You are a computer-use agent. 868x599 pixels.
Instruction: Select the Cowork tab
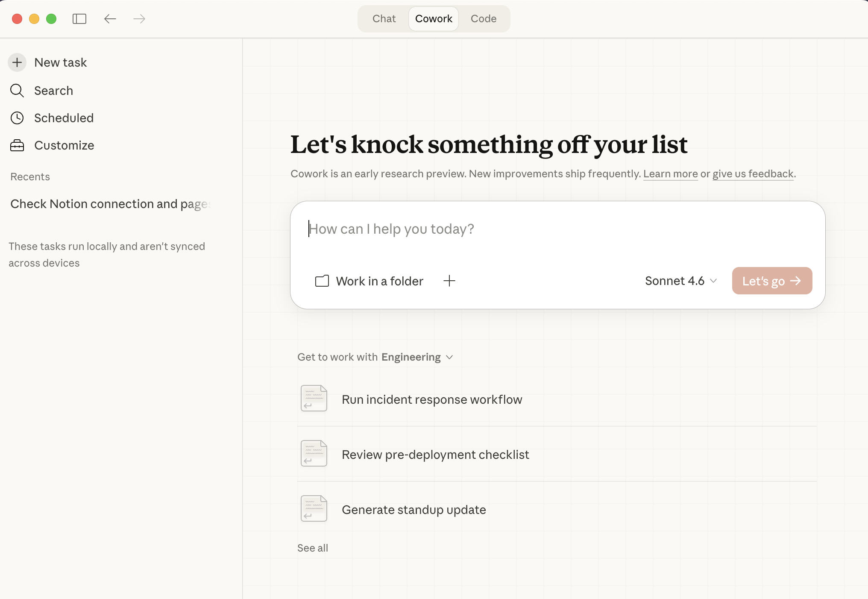tap(434, 19)
